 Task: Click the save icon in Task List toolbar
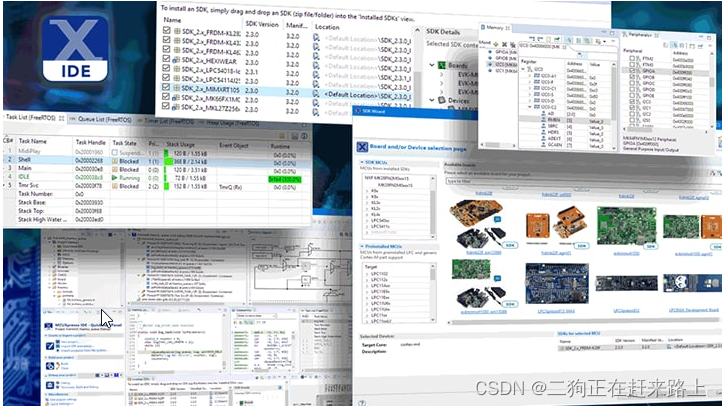295,136
